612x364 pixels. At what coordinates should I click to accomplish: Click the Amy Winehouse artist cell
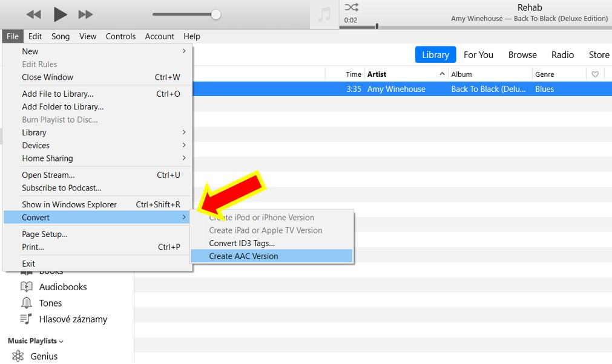(x=396, y=89)
